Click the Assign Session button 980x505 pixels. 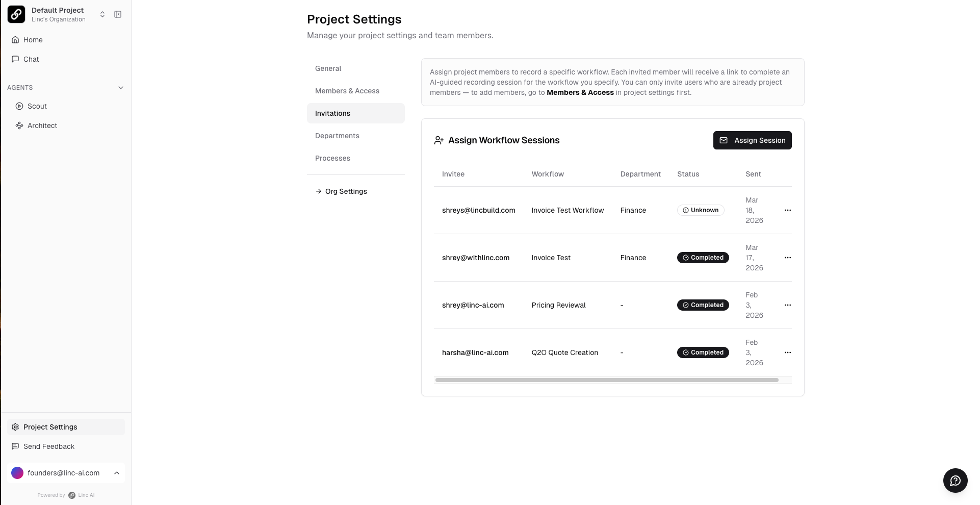point(752,140)
